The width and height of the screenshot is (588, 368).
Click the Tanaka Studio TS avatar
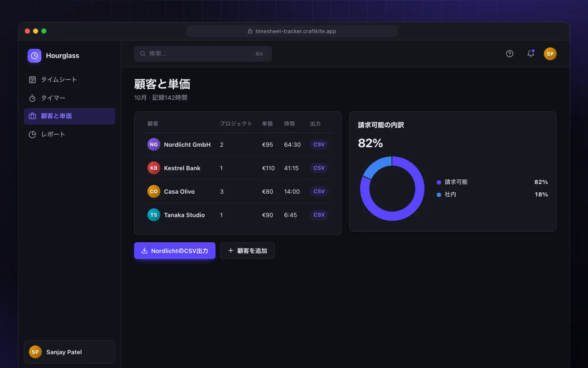tap(154, 215)
